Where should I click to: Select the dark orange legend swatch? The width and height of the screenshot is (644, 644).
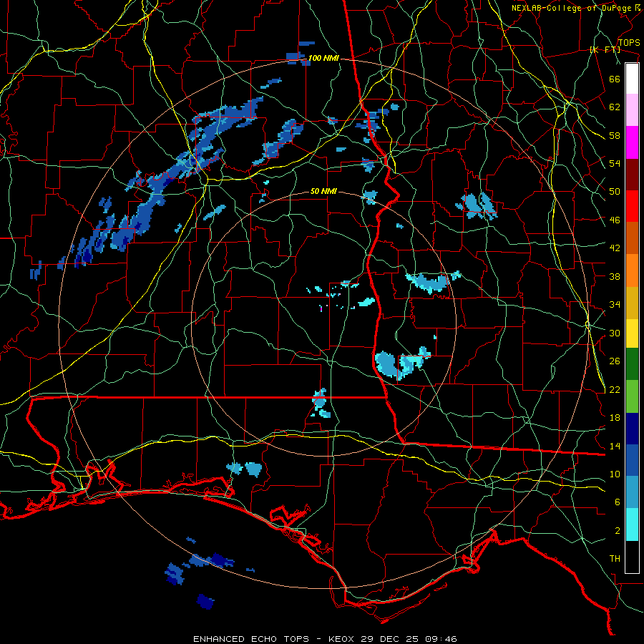[632, 238]
